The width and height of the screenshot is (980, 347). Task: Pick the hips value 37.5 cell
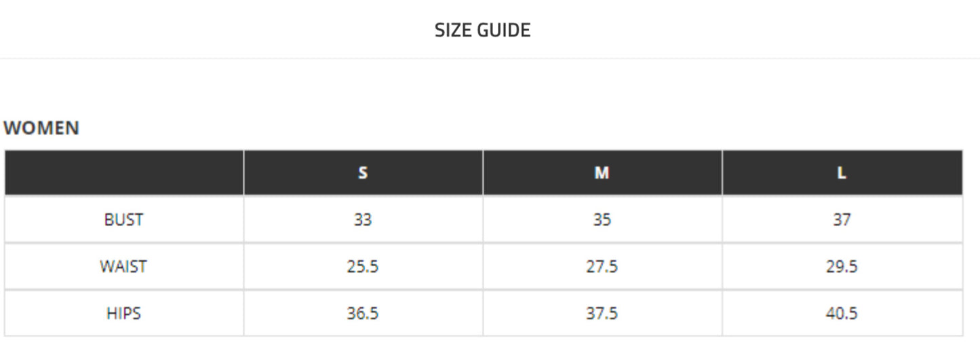[x=602, y=313]
